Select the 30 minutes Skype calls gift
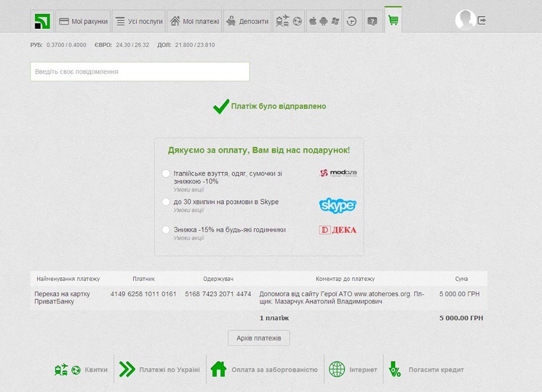Screen dimensions: 542x392 click(166, 202)
